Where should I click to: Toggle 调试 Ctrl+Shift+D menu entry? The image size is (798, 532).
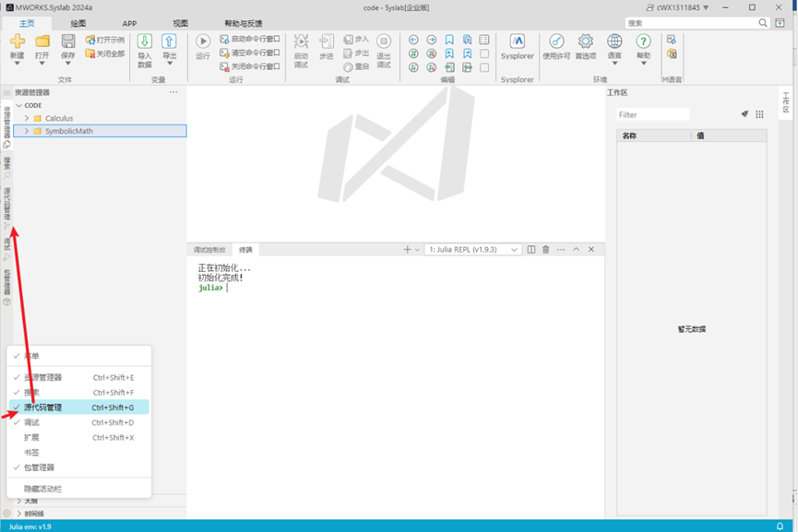(79, 422)
